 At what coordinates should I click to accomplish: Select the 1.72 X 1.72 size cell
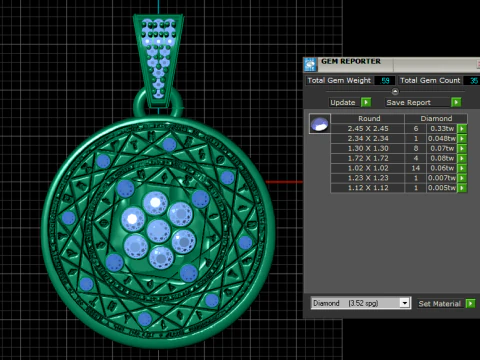pos(368,158)
